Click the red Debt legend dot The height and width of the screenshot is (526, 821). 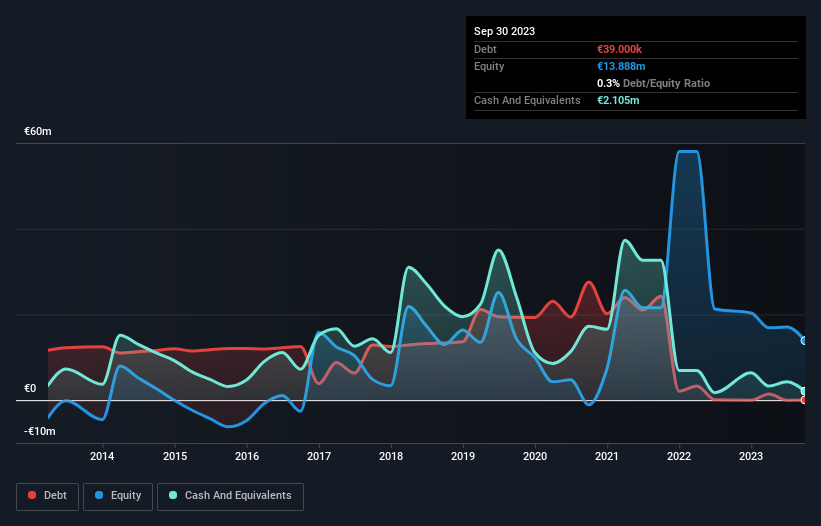(32, 495)
